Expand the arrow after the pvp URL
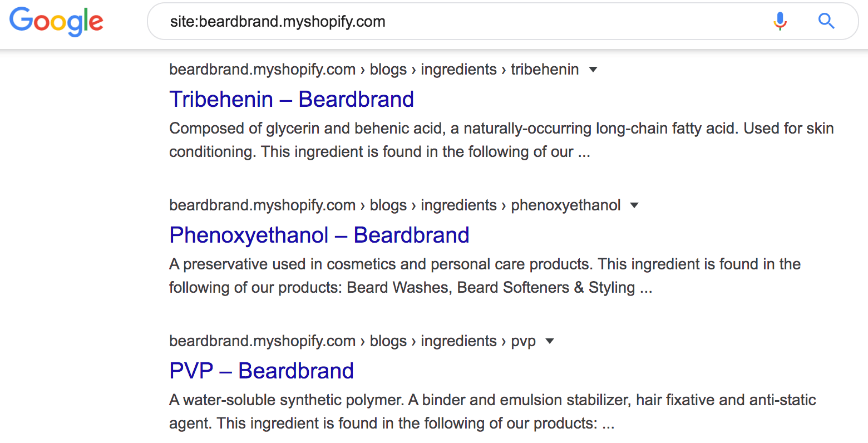The height and width of the screenshot is (443, 868). pos(550,341)
